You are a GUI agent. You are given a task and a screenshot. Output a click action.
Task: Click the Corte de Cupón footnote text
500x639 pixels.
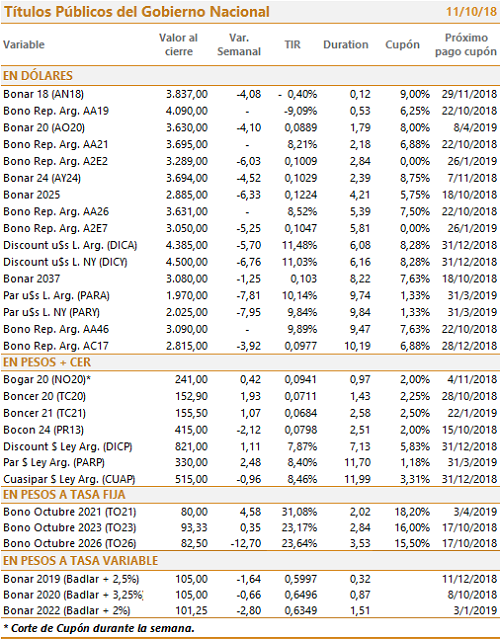tap(99, 628)
